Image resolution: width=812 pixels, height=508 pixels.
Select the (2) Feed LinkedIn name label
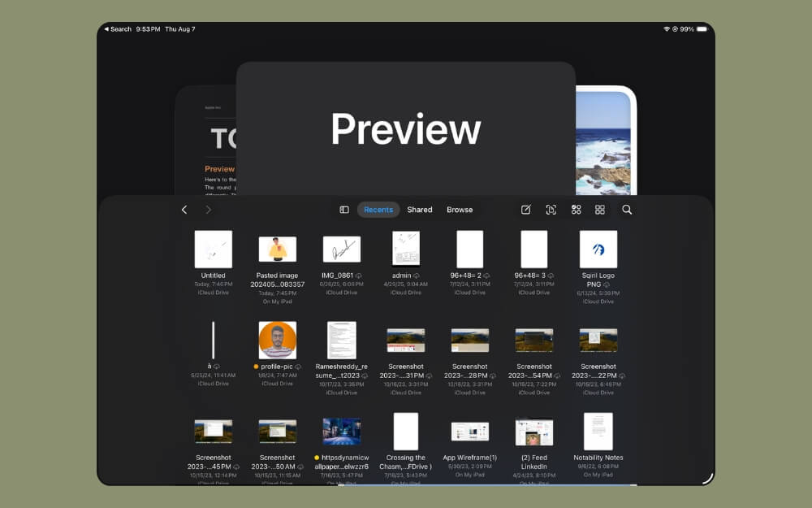(534, 462)
